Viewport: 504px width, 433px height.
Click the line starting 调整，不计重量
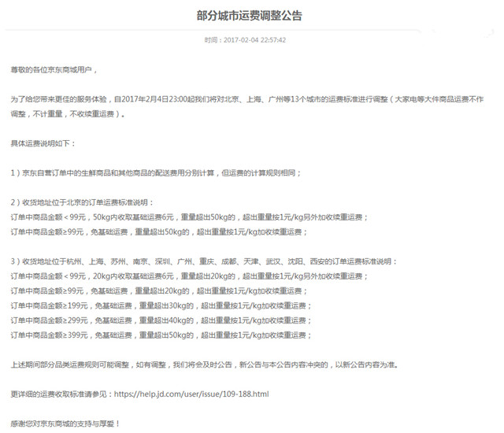[x=68, y=114]
